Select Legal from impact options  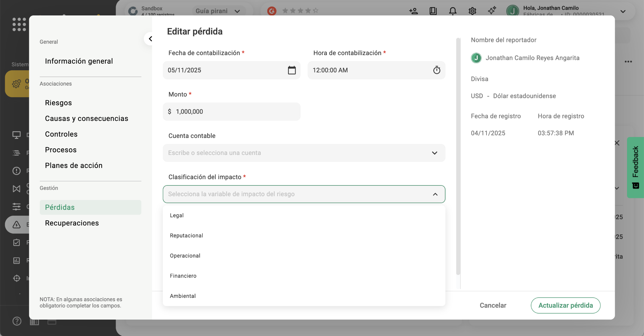(177, 215)
